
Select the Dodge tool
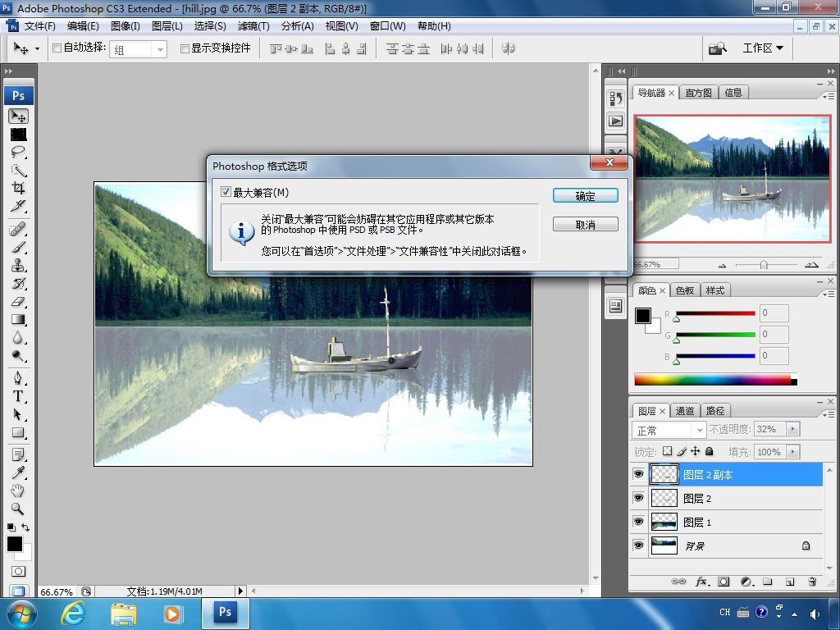tap(19, 356)
